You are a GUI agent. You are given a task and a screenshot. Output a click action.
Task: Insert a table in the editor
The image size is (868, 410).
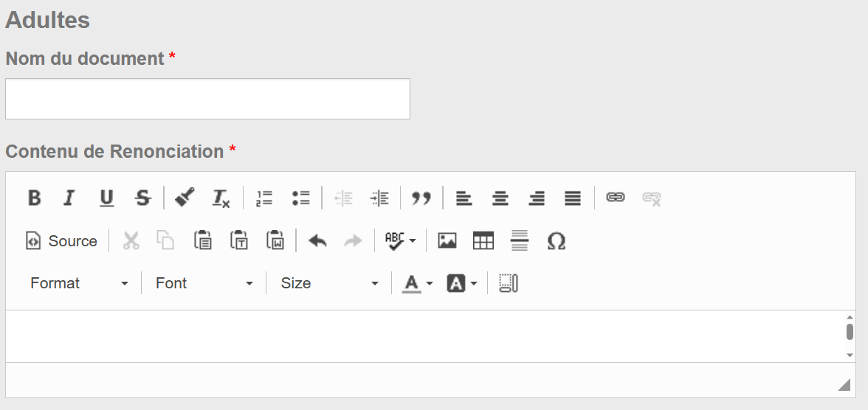coord(483,241)
